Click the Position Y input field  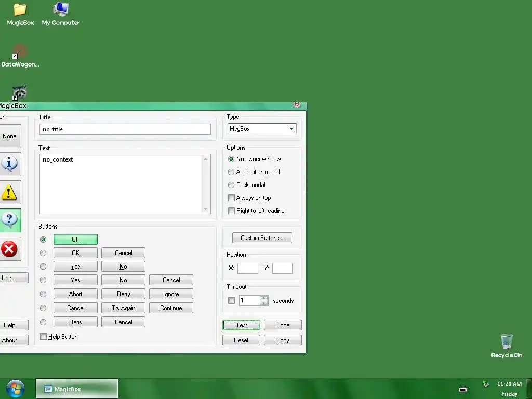click(x=282, y=268)
